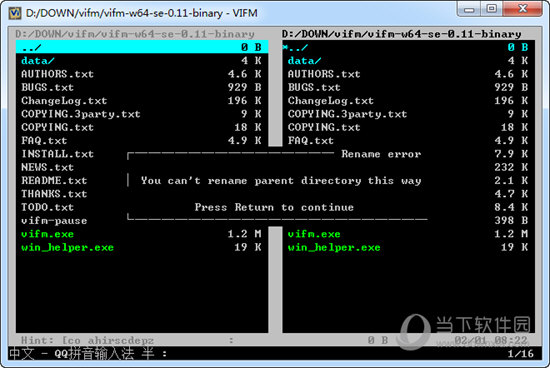Click the 232 K size in right pane
The width and height of the screenshot is (550, 368).
(x=511, y=167)
